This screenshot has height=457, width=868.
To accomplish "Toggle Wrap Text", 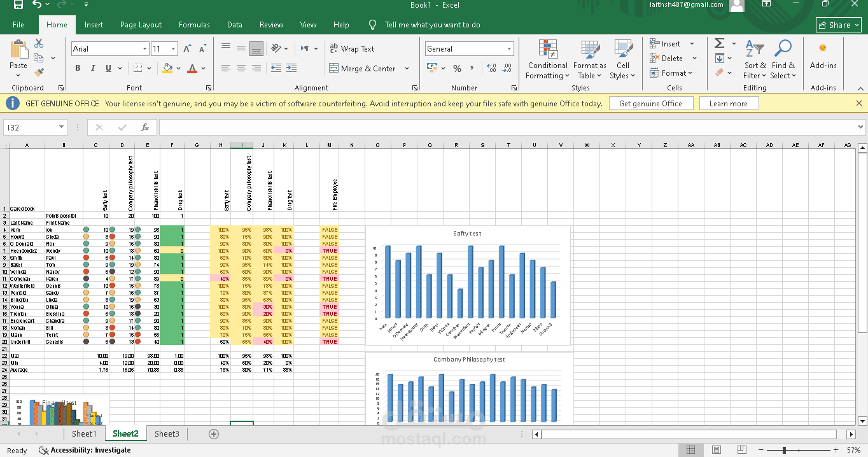I will (x=352, y=48).
